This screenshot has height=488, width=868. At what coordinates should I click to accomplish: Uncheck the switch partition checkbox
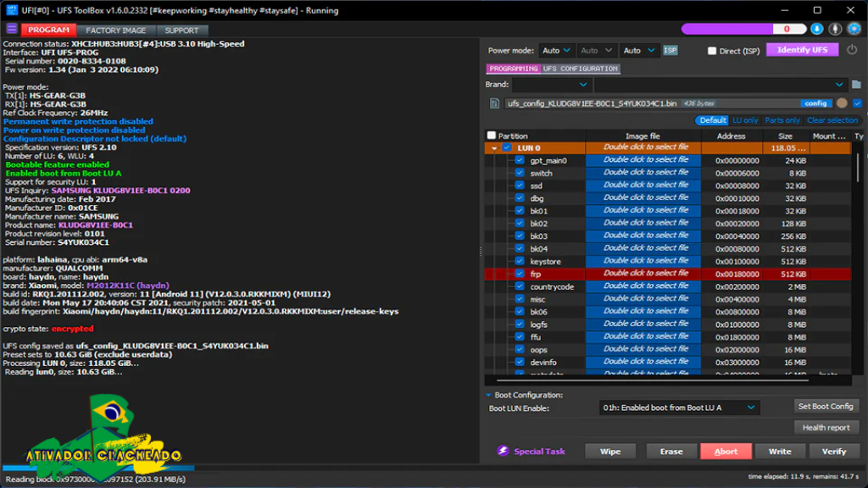pyautogui.click(x=520, y=173)
